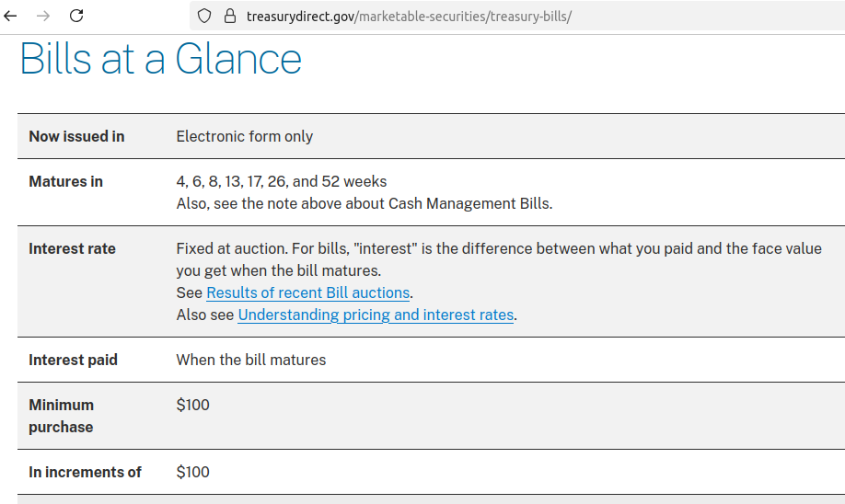Click the browser forward arrow
845x504 pixels.
click(x=43, y=17)
